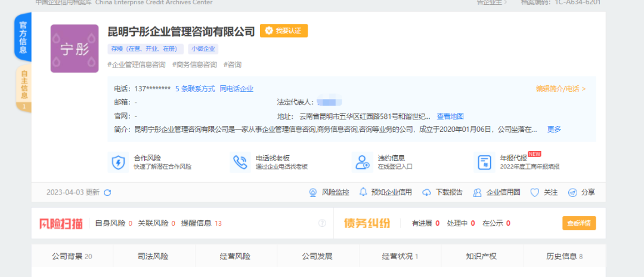The image size is (644, 277).
Task: Click the blurred 法定代表人 name
Action: pos(329,102)
